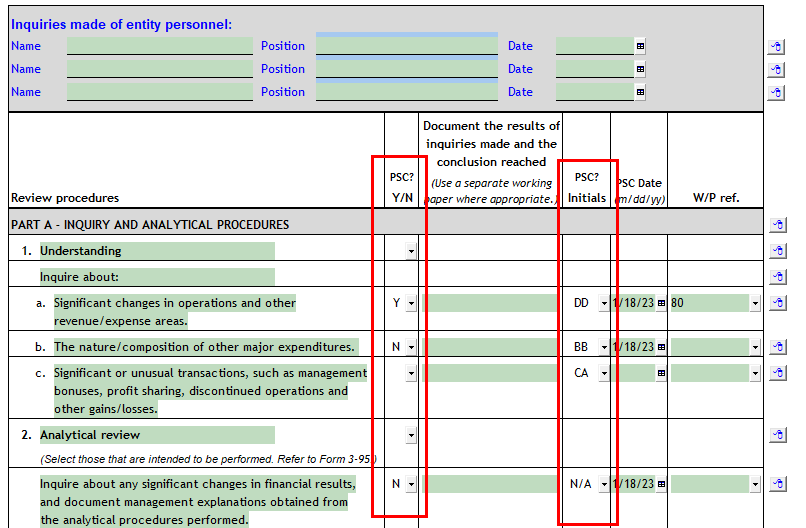
Task: Click 'Document the results of inquiries' column header
Action: tap(491, 144)
